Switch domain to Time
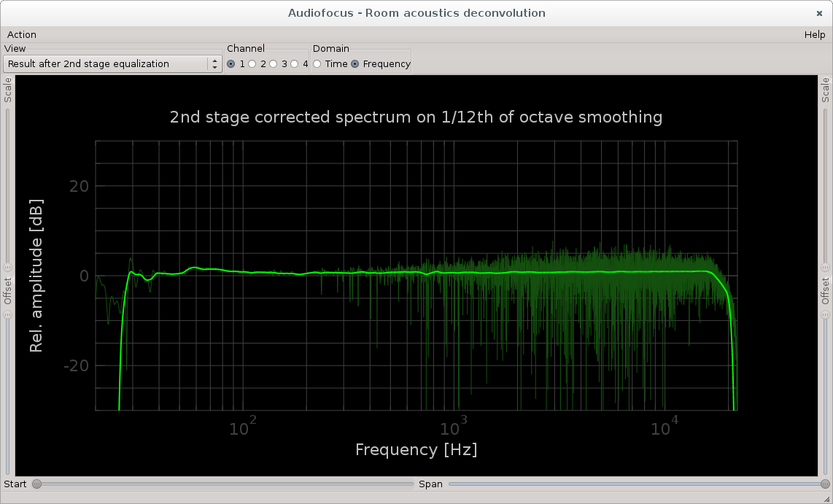Viewport: 833px width, 504px height. point(317,63)
